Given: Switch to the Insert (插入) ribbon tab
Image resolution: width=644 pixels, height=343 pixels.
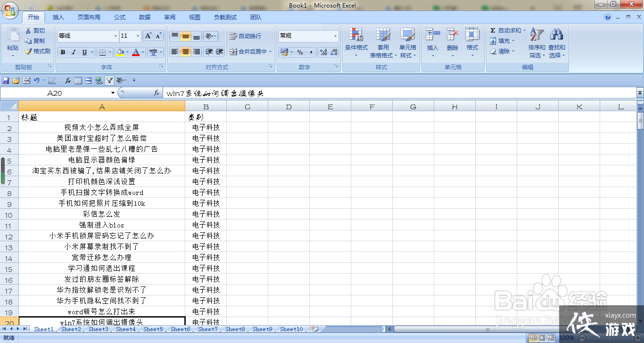Looking at the screenshot, I should 58,17.
